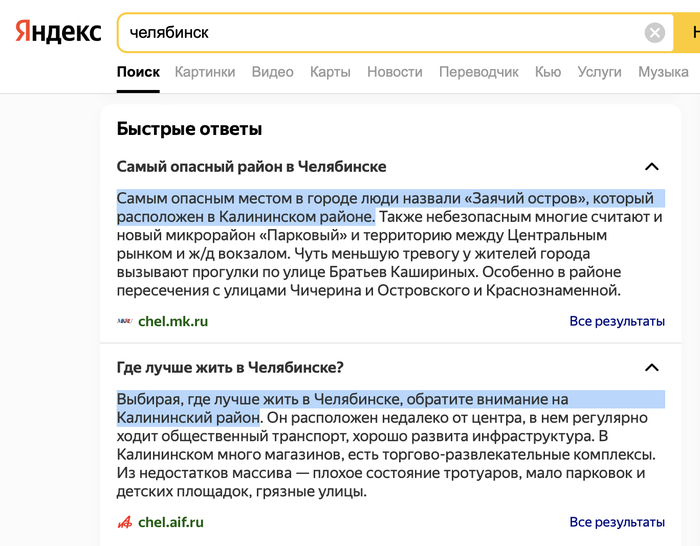Viewport: 700px width, 546px height.
Task: Open the Видео tab
Action: [273, 72]
